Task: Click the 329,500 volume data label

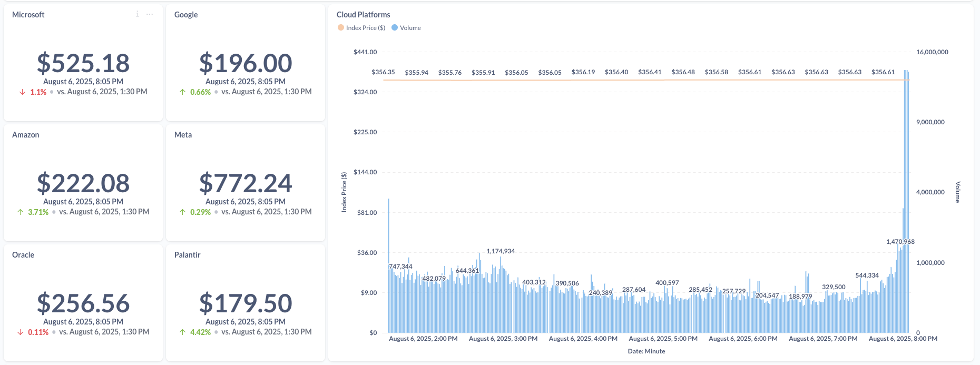Action: (834, 287)
